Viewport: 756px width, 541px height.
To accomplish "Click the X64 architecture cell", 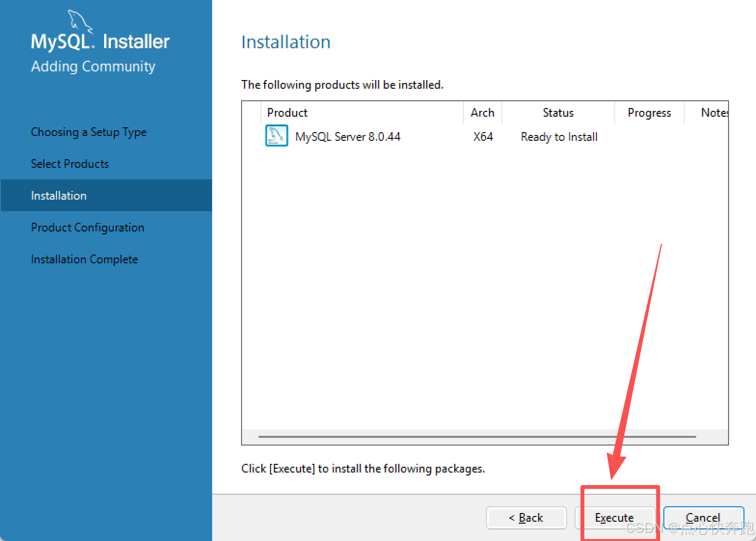I will (483, 137).
